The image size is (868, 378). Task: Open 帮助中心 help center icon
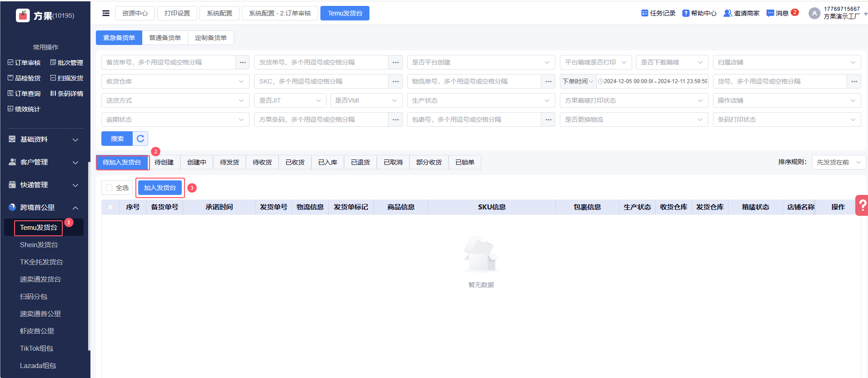pos(686,13)
